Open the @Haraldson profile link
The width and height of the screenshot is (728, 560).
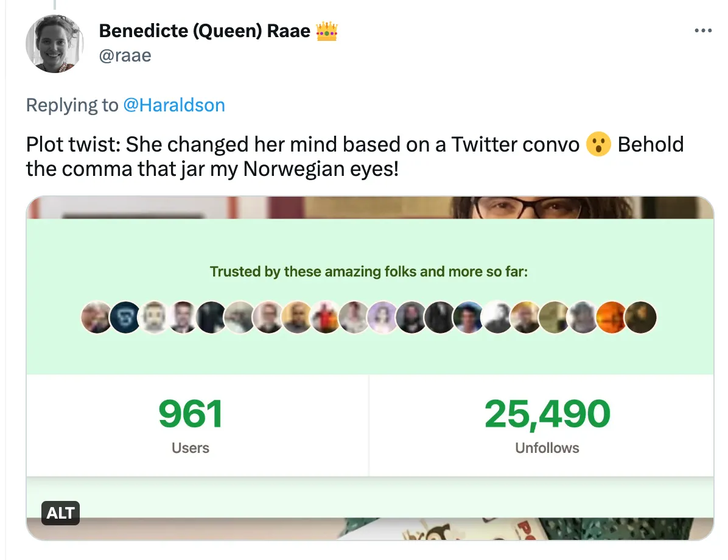[175, 105]
